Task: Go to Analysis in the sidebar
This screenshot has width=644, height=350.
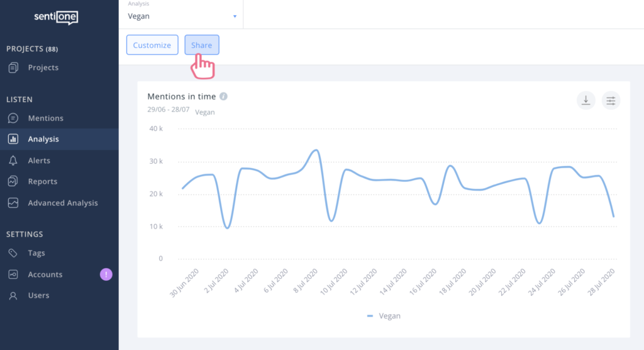Action: (43, 139)
